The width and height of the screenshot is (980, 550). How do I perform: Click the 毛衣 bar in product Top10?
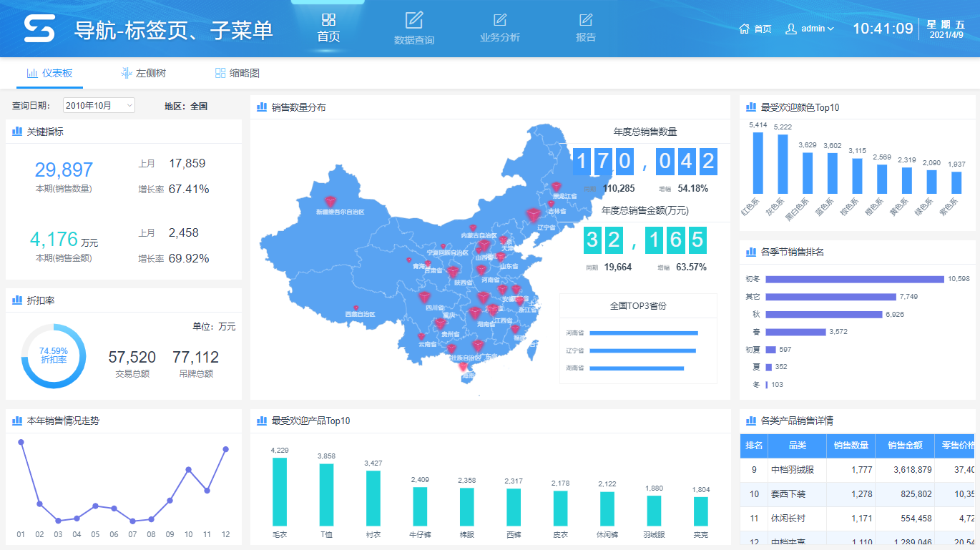(280, 491)
